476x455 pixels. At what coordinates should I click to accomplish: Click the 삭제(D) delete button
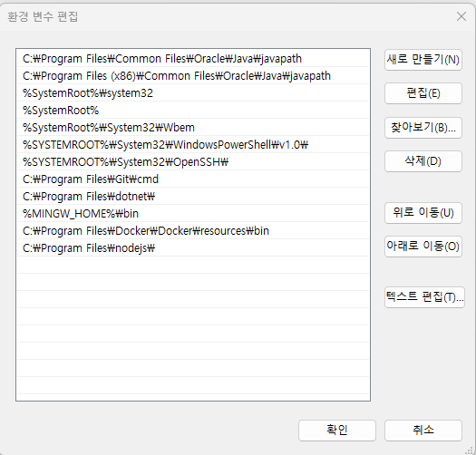point(423,161)
